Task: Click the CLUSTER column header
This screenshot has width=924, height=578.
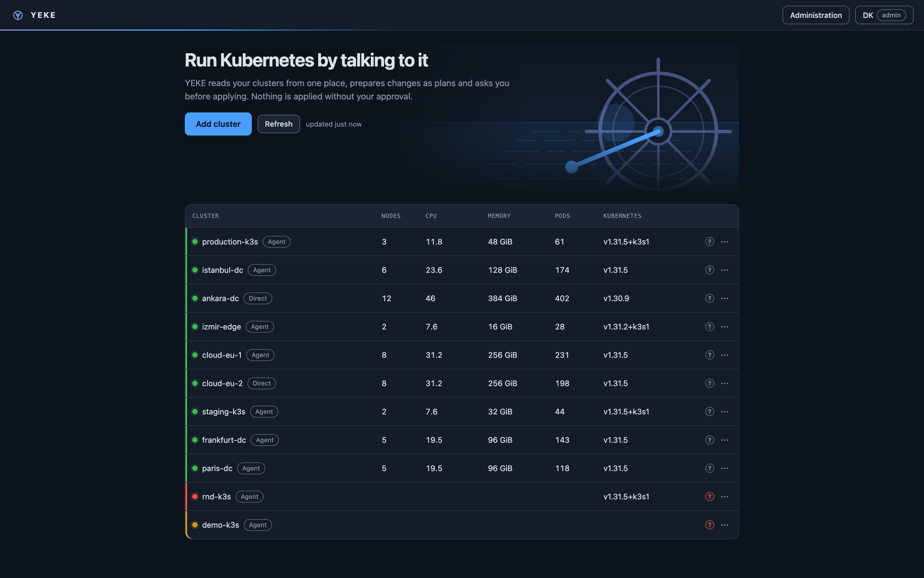Action: [205, 216]
